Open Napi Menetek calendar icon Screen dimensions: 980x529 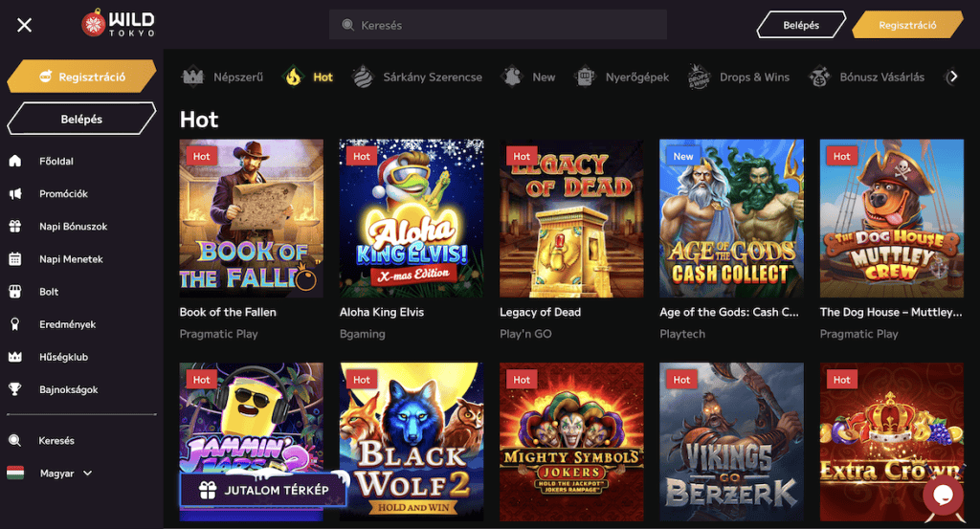point(15,259)
